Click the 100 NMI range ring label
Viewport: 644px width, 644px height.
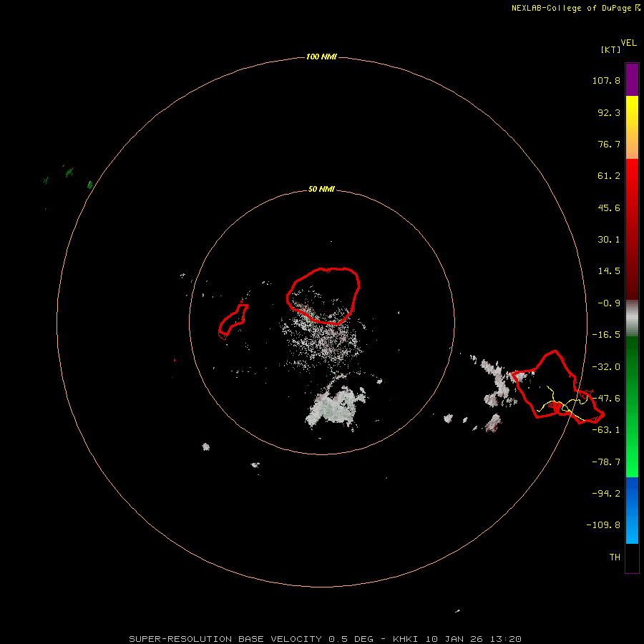tap(321, 57)
